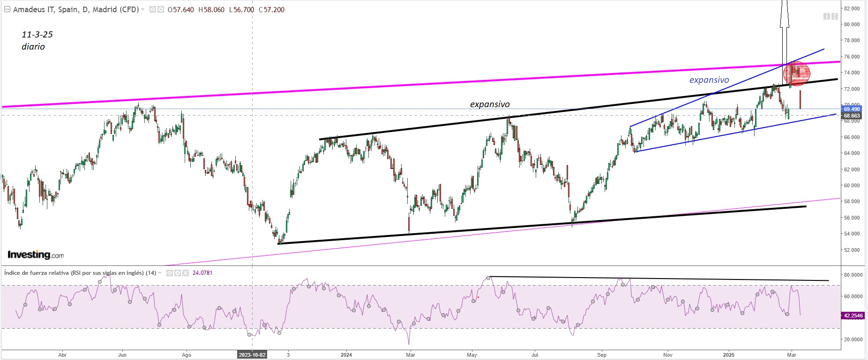Click the move pane down arrow icon

tap(827, 16)
